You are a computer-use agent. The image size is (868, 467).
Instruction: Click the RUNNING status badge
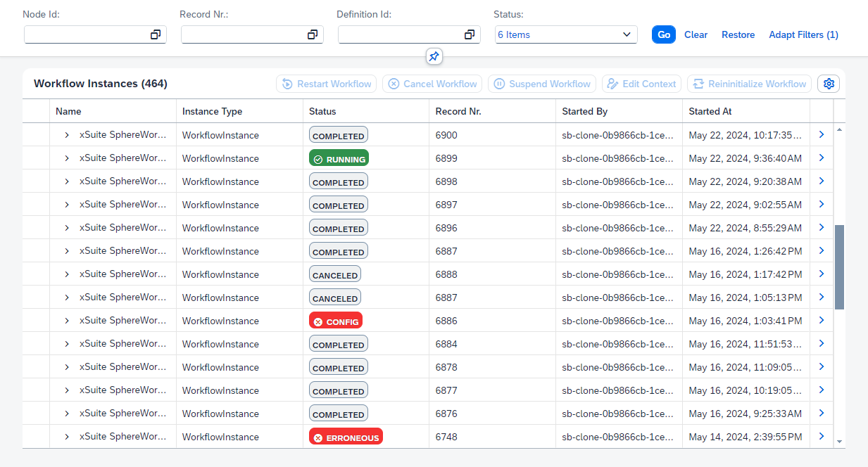(339, 158)
